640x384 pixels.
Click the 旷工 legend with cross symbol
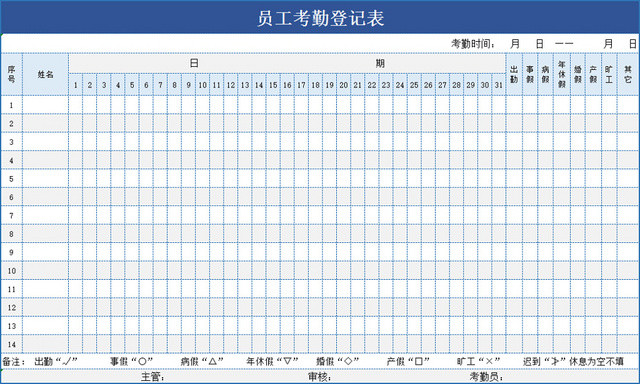click(478, 362)
